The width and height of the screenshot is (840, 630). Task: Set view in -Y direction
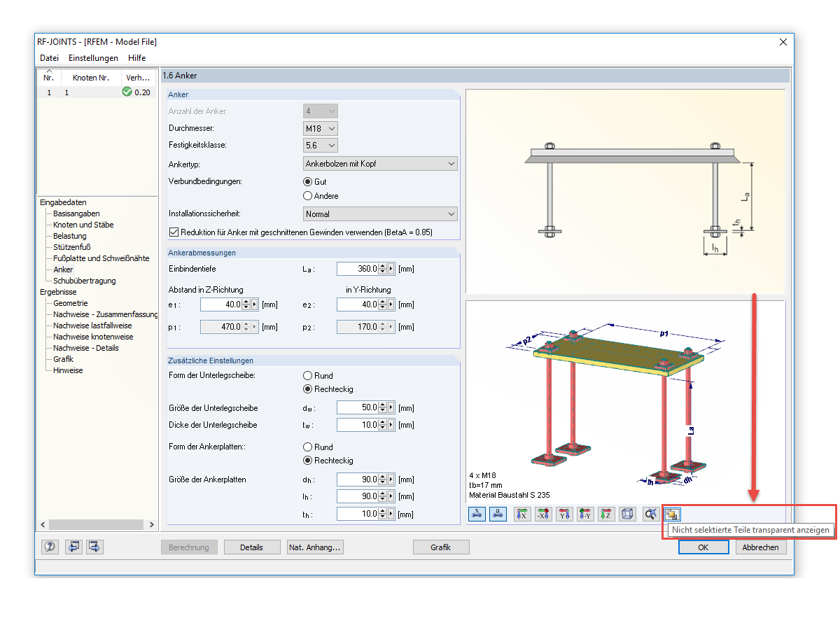(x=586, y=514)
